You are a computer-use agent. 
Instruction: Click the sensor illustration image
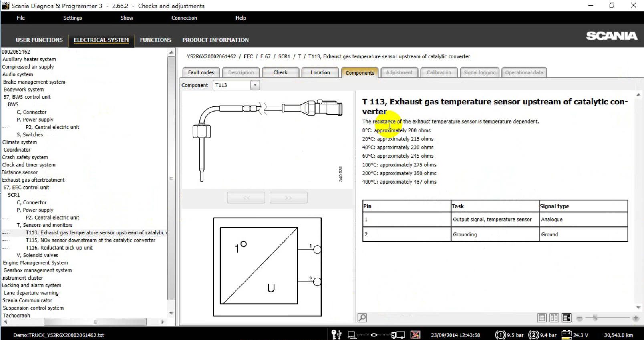268,140
